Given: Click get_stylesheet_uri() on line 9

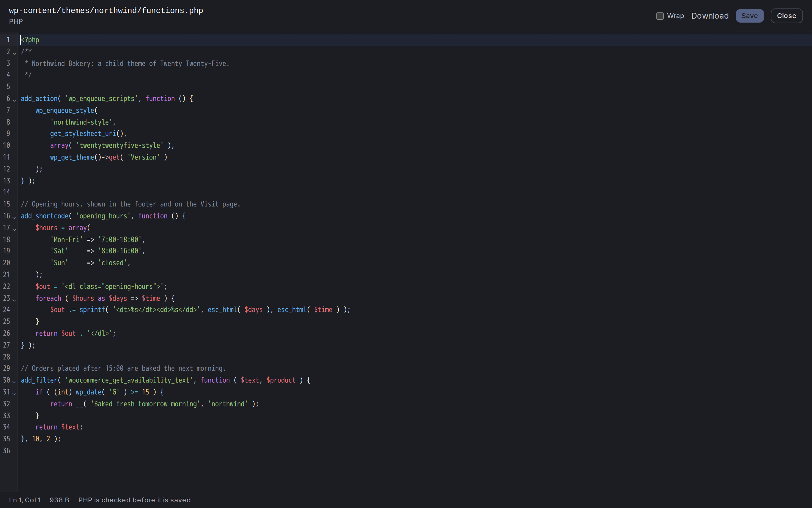Looking at the screenshot, I should point(87,134).
